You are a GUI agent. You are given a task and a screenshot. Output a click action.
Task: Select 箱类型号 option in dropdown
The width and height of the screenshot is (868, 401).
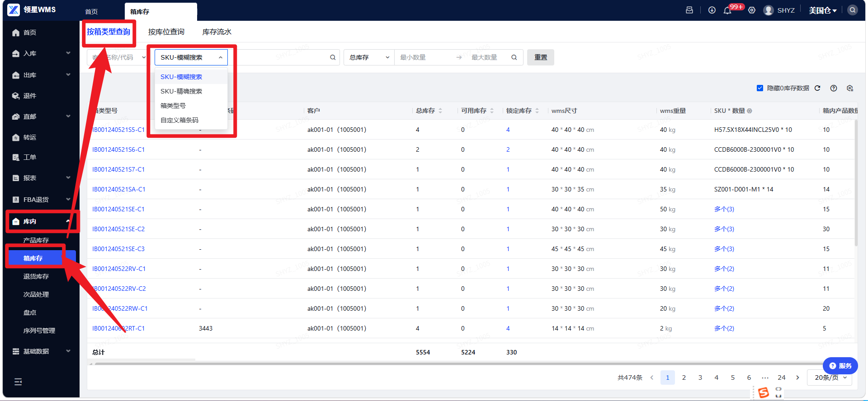tap(191, 106)
